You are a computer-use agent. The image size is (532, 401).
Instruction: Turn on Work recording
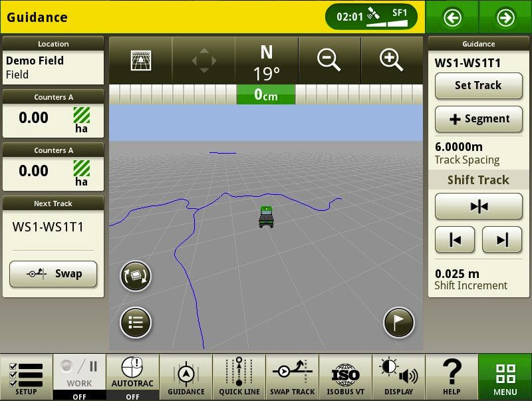click(79, 376)
